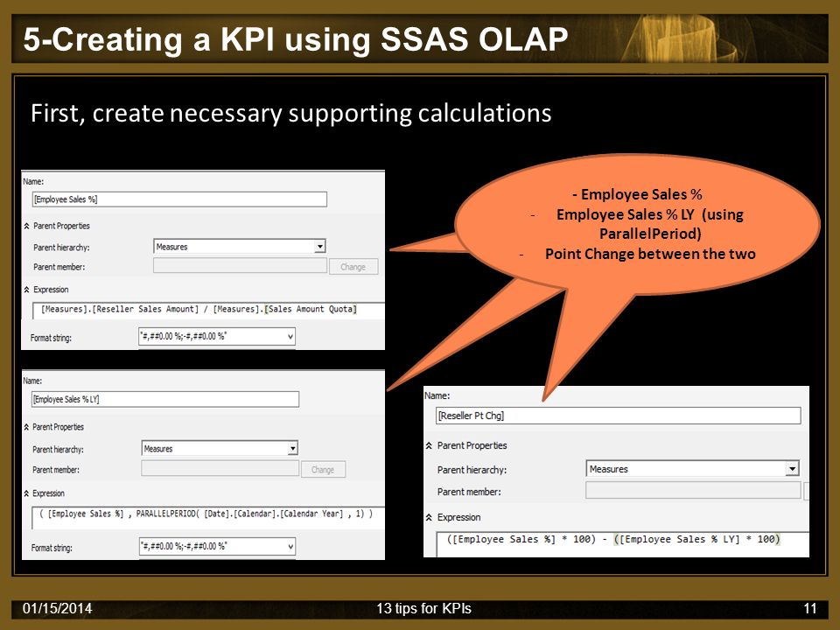Collapse Expression section in Employee Sales % panel
The image size is (840, 630).
click(26, 290)
